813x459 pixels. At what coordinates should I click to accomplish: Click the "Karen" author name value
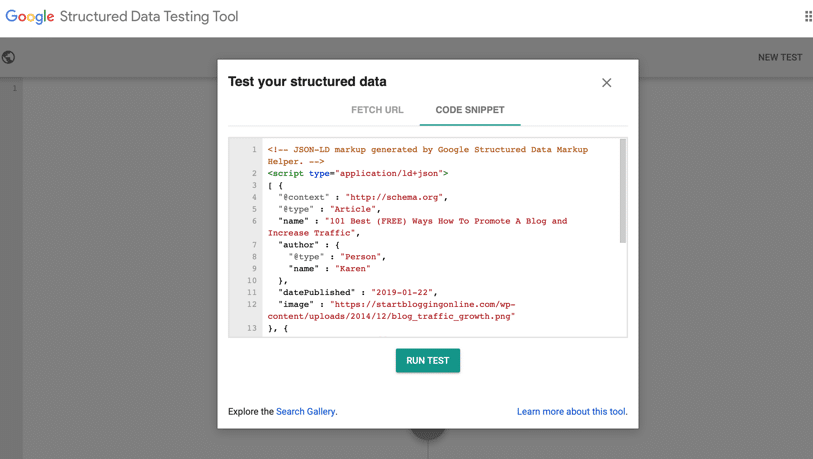[x=353, y=269]
